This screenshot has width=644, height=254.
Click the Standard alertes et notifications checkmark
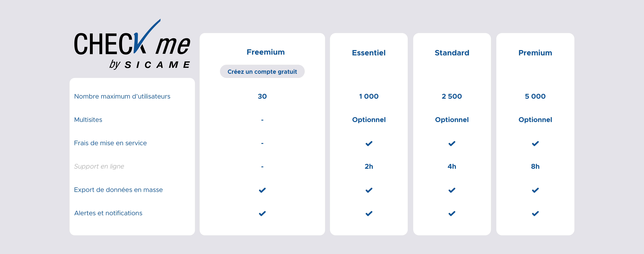pyautogui.click(x=452, y=213)
